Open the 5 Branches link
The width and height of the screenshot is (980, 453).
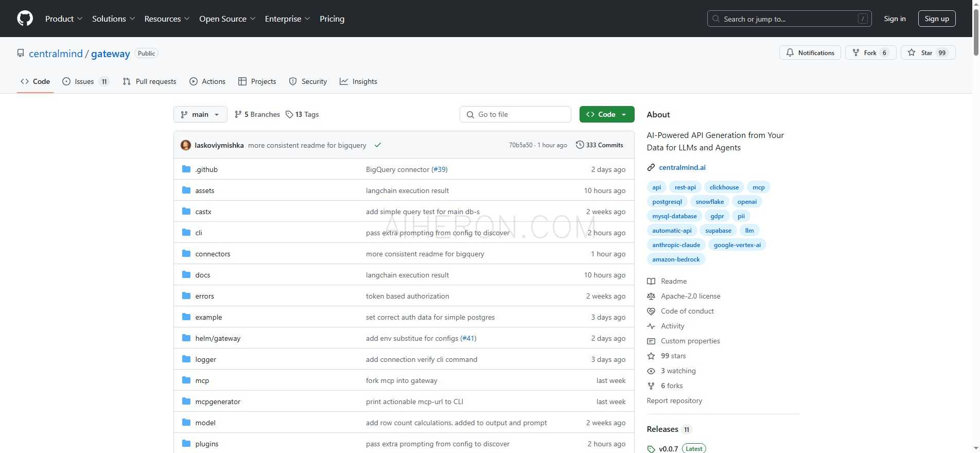257,114
